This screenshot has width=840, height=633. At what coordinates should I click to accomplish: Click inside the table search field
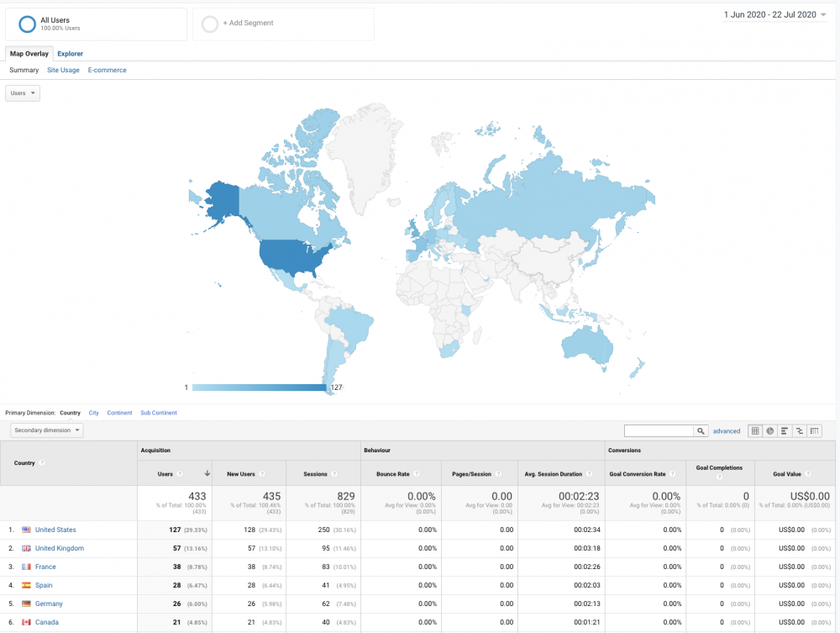click(659, 430)
